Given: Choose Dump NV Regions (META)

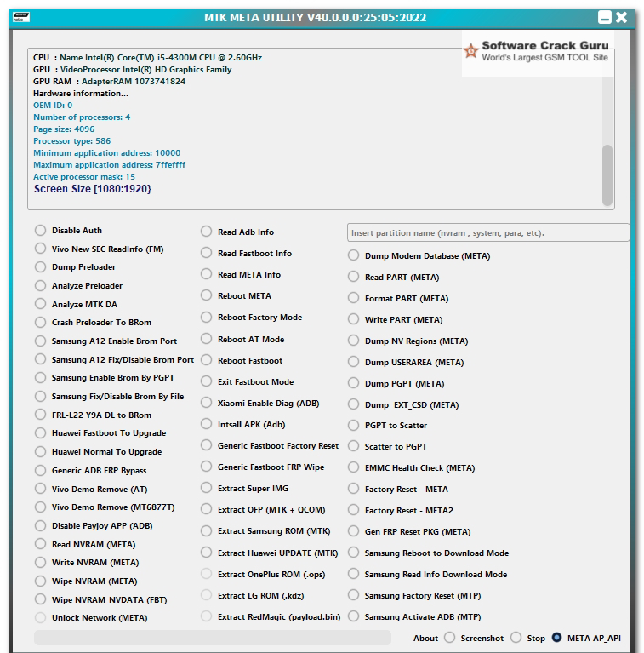Looking at the screenshot, I should pos(354,341).
